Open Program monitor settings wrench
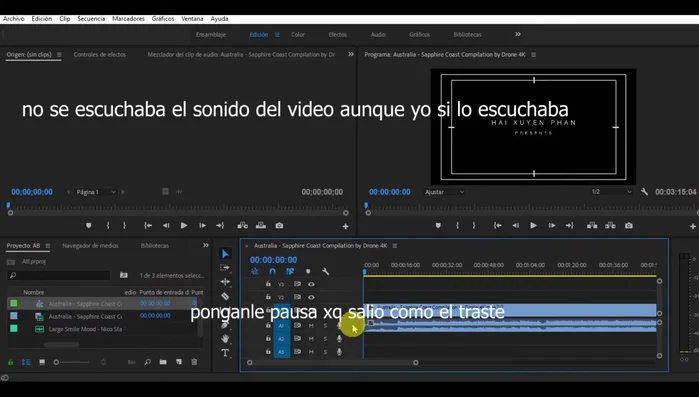Image resolution: width=699 pixels, height=397 pixels. pos(644,192)
